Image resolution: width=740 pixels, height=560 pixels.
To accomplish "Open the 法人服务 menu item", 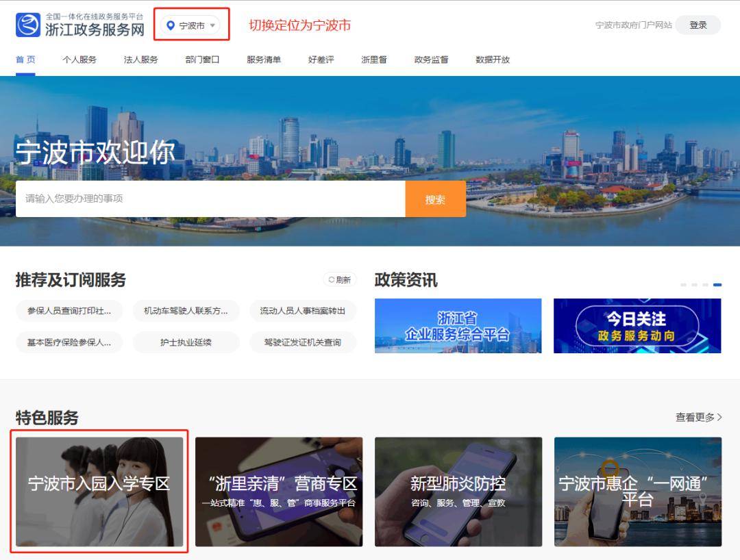I will [140, 60].
